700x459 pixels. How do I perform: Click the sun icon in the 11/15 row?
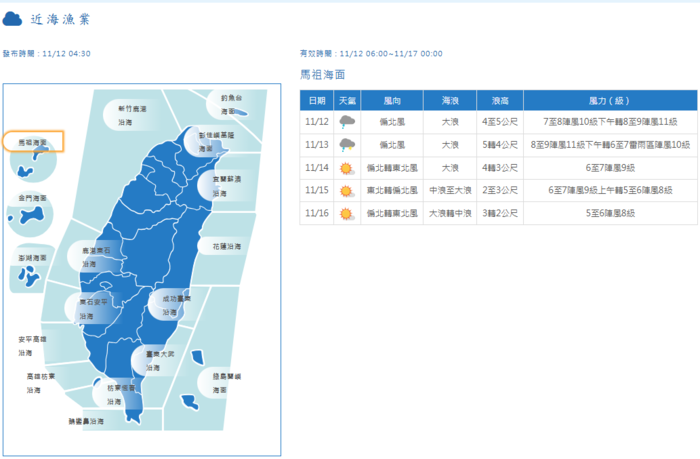(x=347, y=191)
